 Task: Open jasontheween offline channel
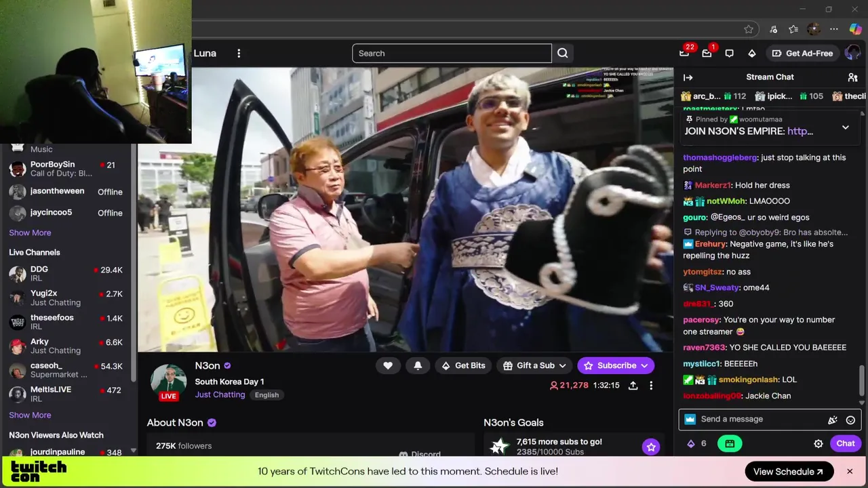tap(66, 192)
